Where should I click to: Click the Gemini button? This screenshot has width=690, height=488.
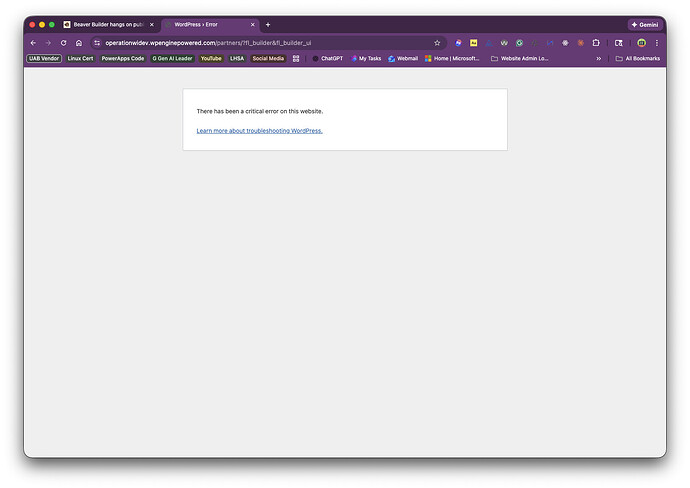[645, 24]
